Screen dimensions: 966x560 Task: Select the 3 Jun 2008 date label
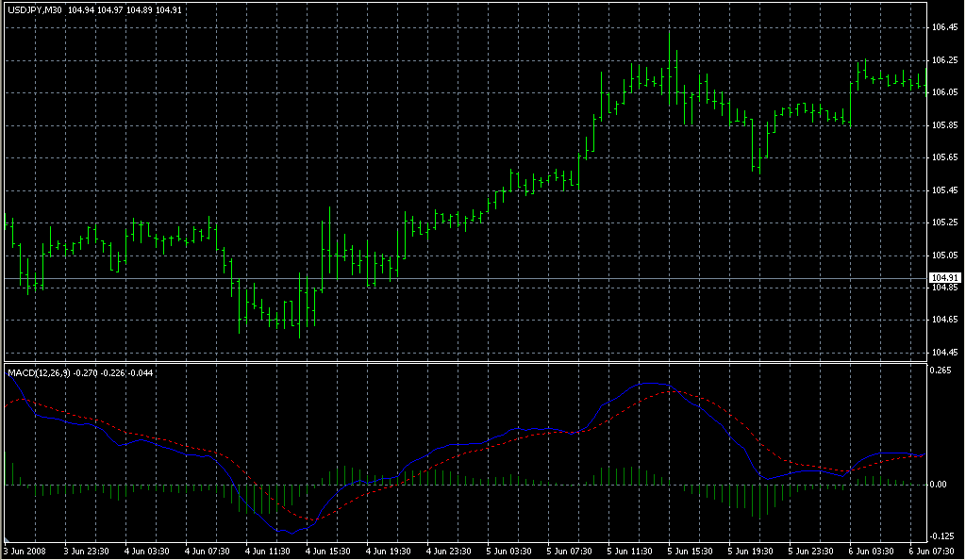[25, 551]
